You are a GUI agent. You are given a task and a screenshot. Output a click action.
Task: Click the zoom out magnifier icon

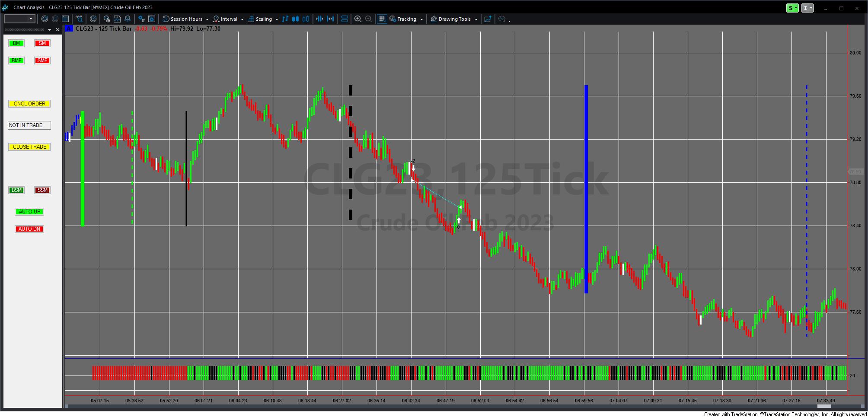pos(368,19)
